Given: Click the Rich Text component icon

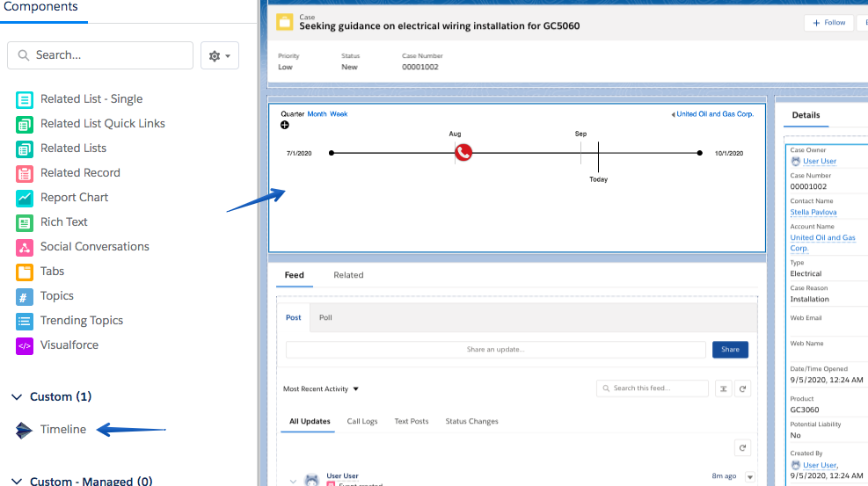Looking at the screenshot, I should (x=25, y=222).
